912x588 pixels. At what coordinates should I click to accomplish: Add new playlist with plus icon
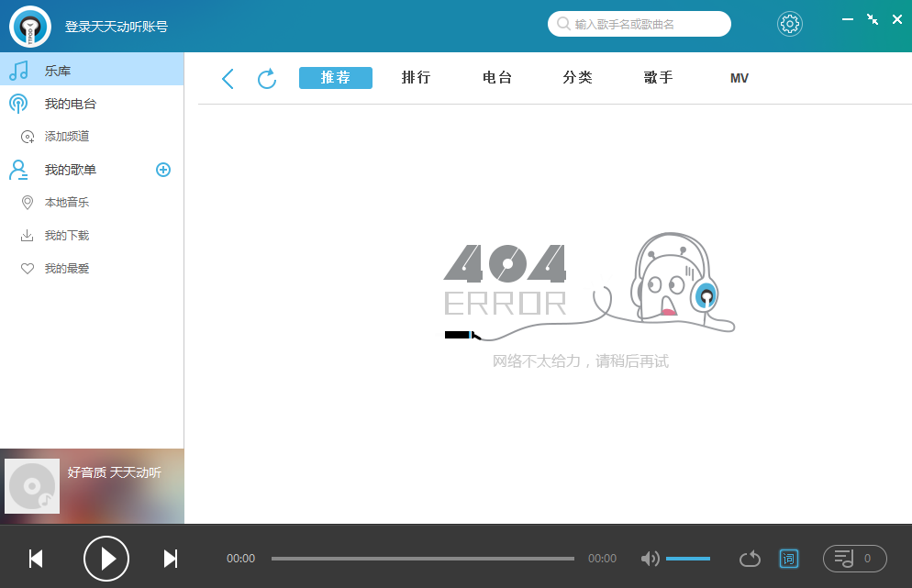(163, 170)
